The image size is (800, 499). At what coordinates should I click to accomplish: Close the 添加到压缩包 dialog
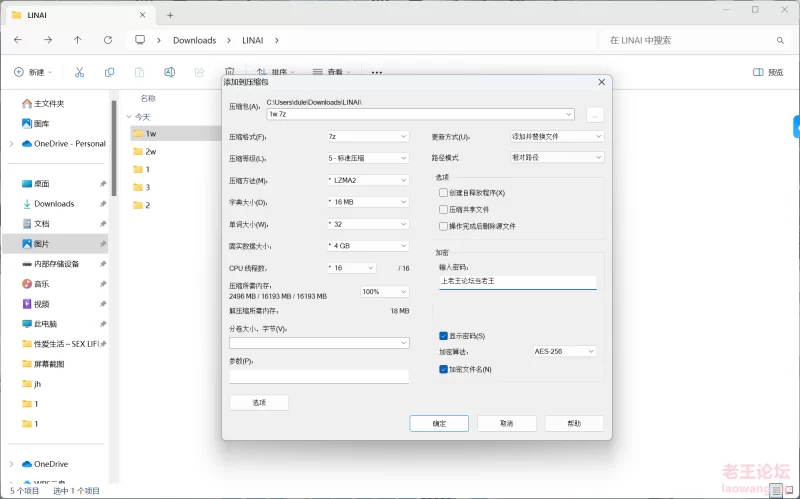602,82
